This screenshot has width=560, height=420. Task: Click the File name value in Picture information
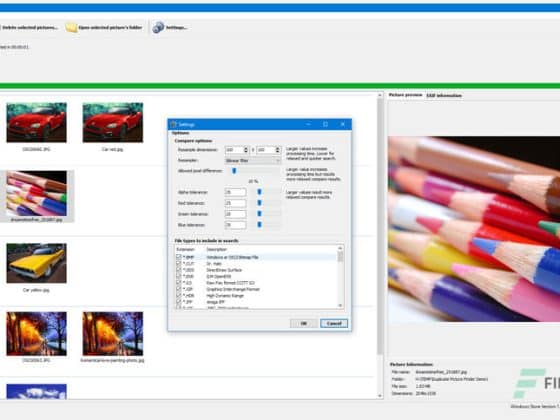(x=441, y=372)
